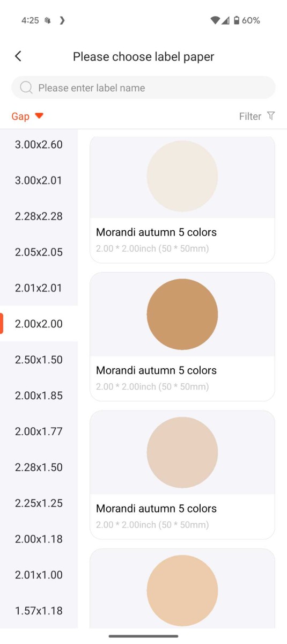Viewport: 287px width, 644px height.
Task: Choose the brown circle Morandi autumn label
Action: [x=182, y=336]
